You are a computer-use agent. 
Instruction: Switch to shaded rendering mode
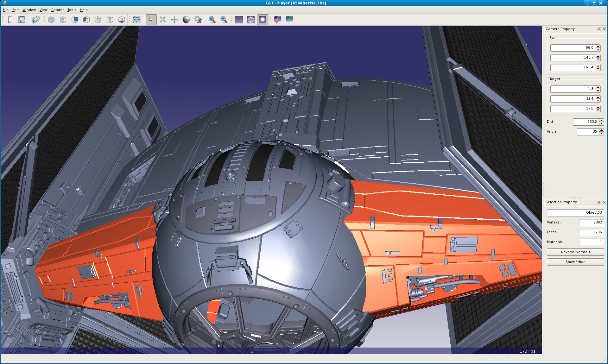(263, 20)
